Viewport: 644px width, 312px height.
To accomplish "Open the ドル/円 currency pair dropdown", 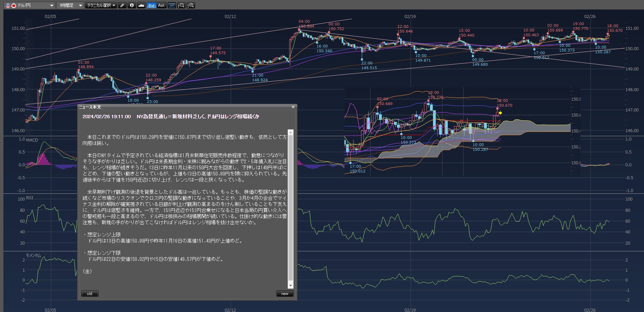I will [x=52, y=5].
